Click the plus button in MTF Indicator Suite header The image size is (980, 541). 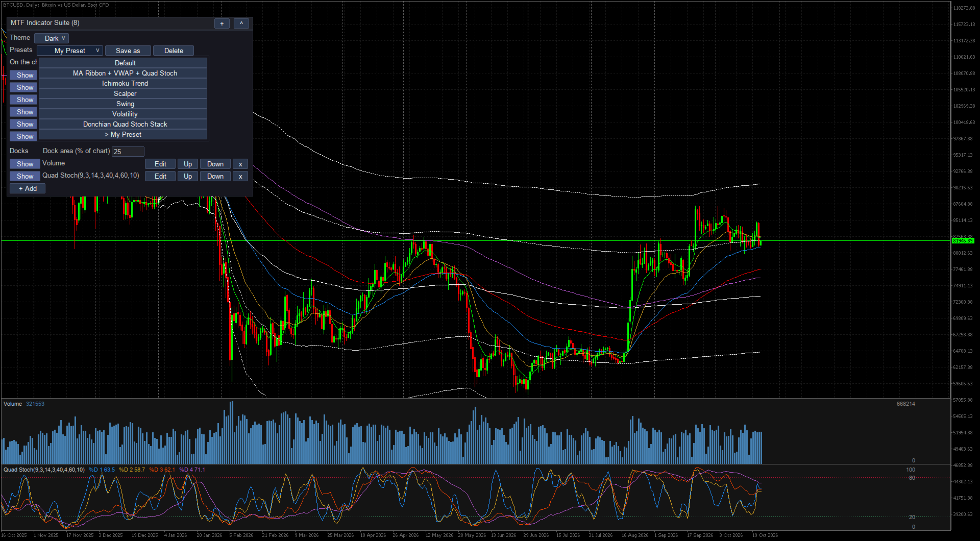(x=222, y=23)
